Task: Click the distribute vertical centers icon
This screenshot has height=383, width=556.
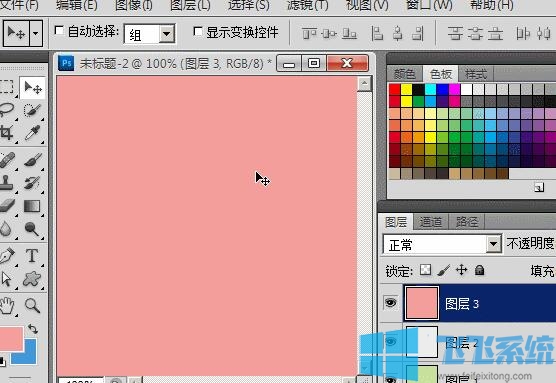Action: [x=475, y=34]
